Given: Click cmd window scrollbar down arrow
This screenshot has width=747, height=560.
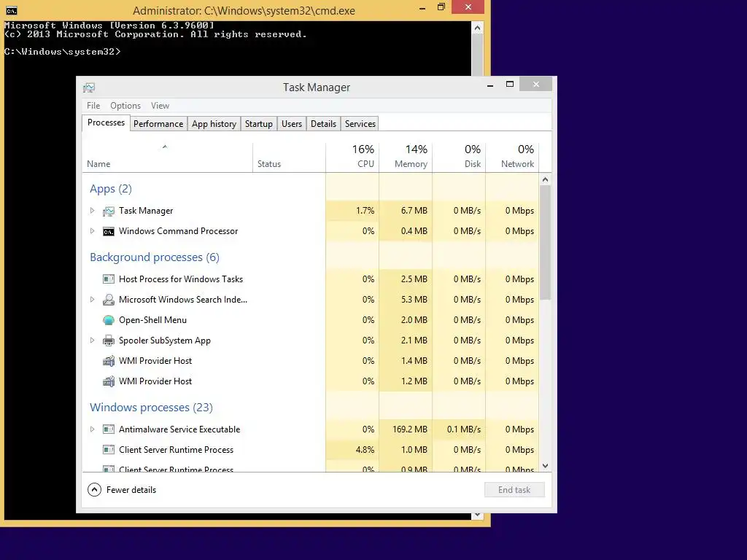Looking at the screenshot, I should [477, 516].
